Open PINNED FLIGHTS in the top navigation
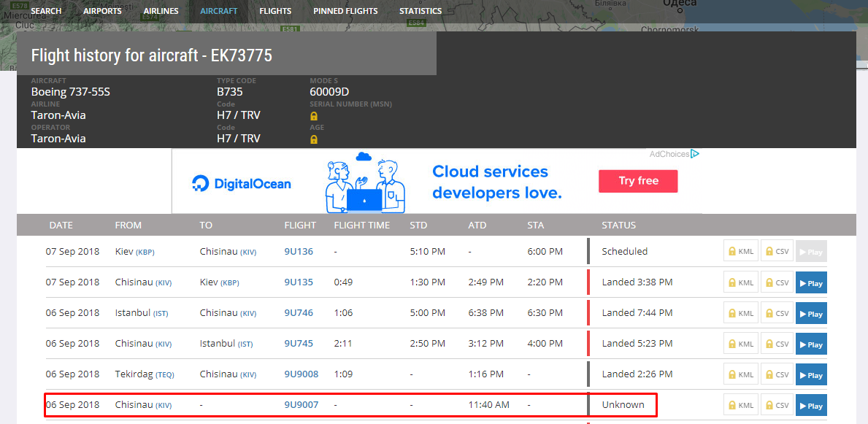Image resolution: width=868 pixels, height=424 pixels. click(345, 11)
